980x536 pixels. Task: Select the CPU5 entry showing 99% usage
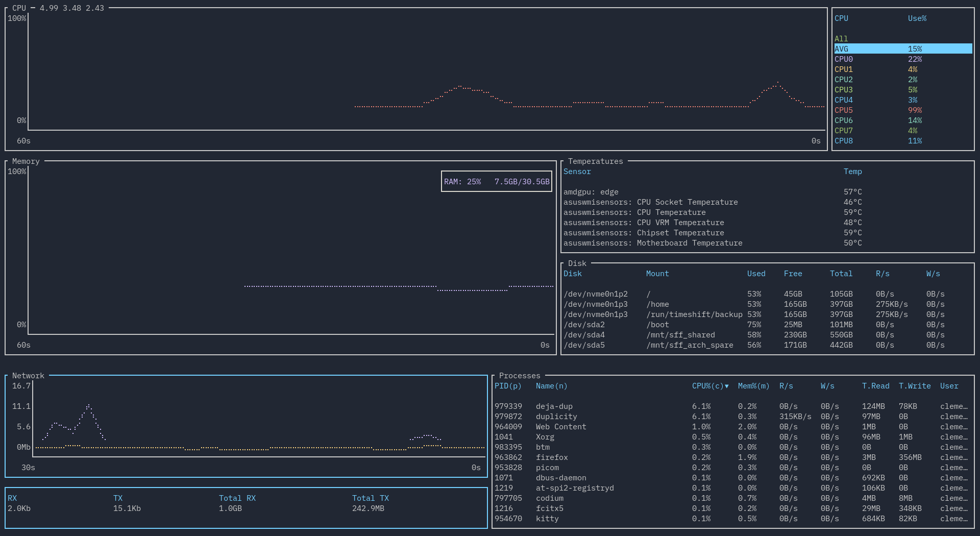tap(844, 110)
